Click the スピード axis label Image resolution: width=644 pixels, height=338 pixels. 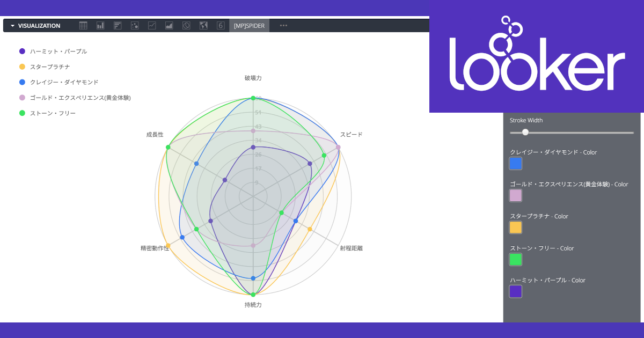(352, 135)
